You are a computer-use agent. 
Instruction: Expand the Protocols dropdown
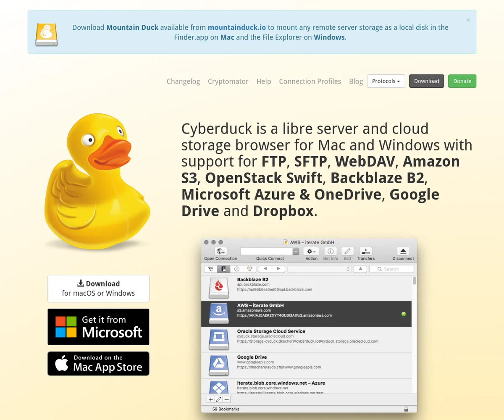pos(386,81)
